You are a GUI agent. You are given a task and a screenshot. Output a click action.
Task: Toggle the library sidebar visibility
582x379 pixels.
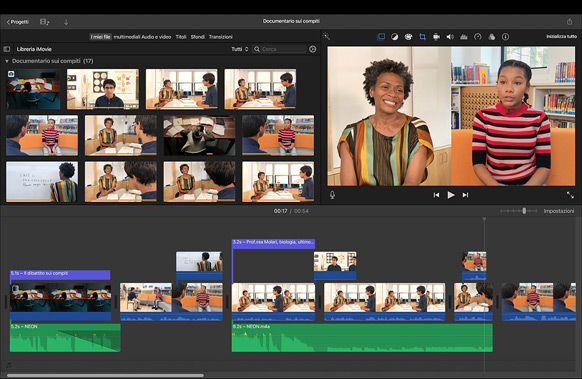click(x=7, y=49)
